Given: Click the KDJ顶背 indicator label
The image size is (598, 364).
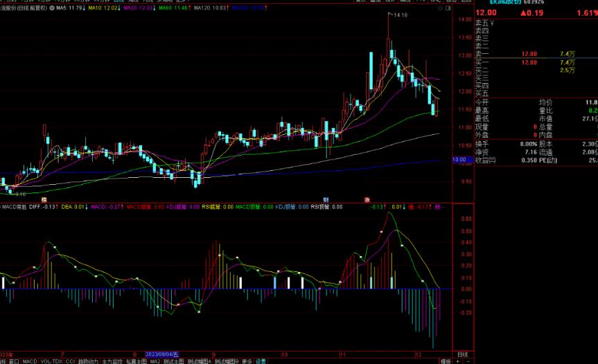Looking at the screenshot, I should [x=292, y=207].
